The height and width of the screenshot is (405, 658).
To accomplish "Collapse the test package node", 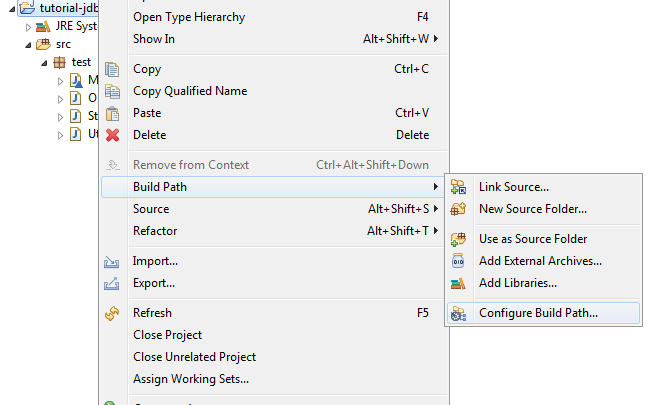I will pyautogui.click(x=44, y=63).
